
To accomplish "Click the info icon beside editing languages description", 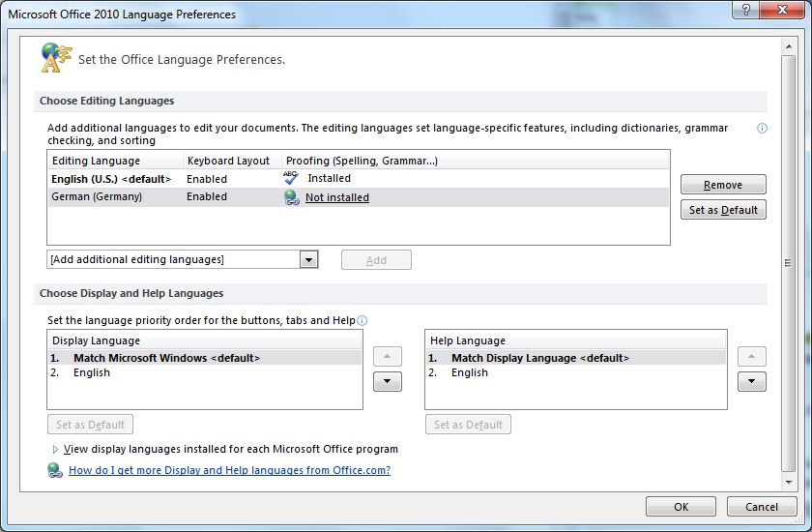I will [x=762, y=129].
